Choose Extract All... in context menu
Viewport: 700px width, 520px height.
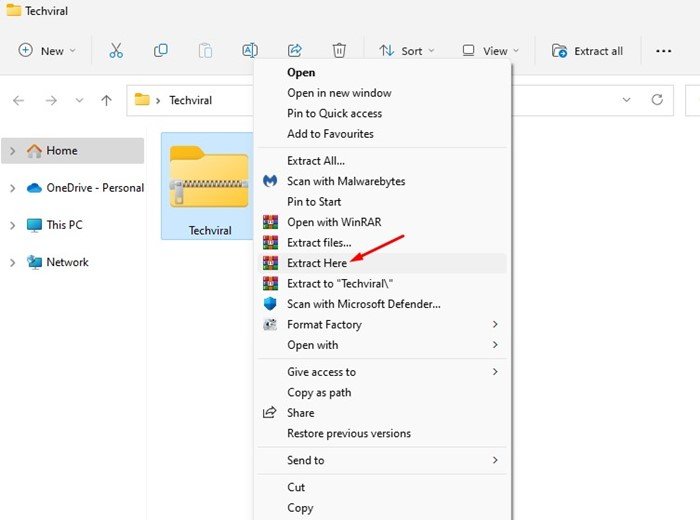point(382,161)
